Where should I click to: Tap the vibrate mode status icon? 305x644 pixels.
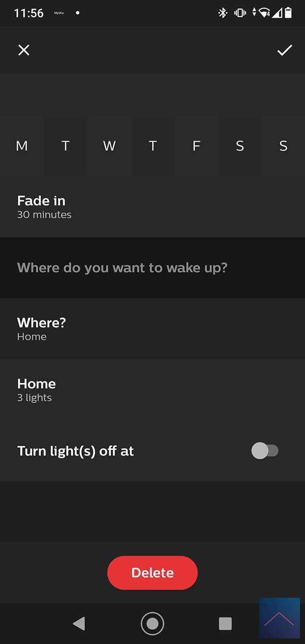(x=239, y=13)
